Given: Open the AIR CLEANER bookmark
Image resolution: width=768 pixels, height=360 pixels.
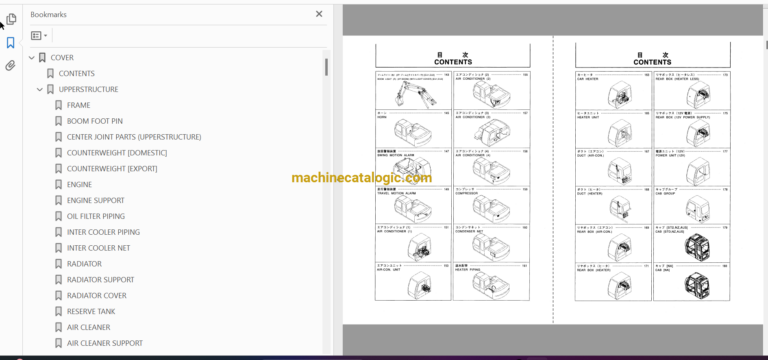Looking at the screenshot, I should tap(88, 327).
